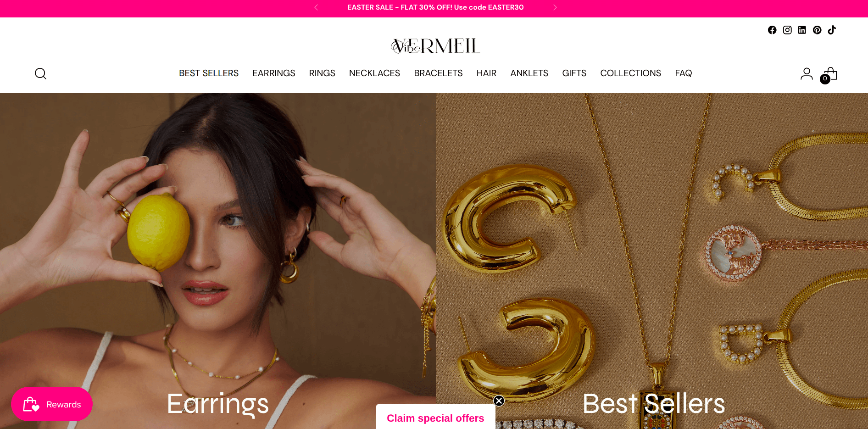Open the Best Sellers image tile
The width and height of the screenshot is (868, 429).
[652, 261]
